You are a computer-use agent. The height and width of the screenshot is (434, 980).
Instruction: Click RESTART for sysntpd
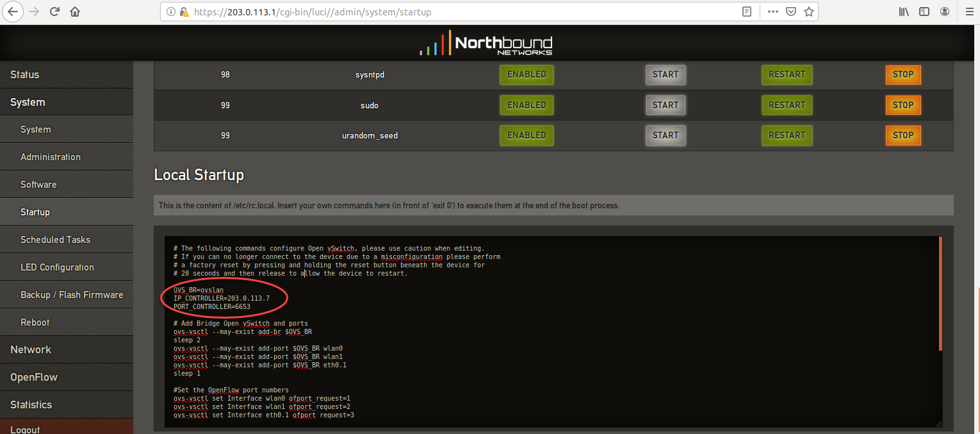[x=787, y=74]
